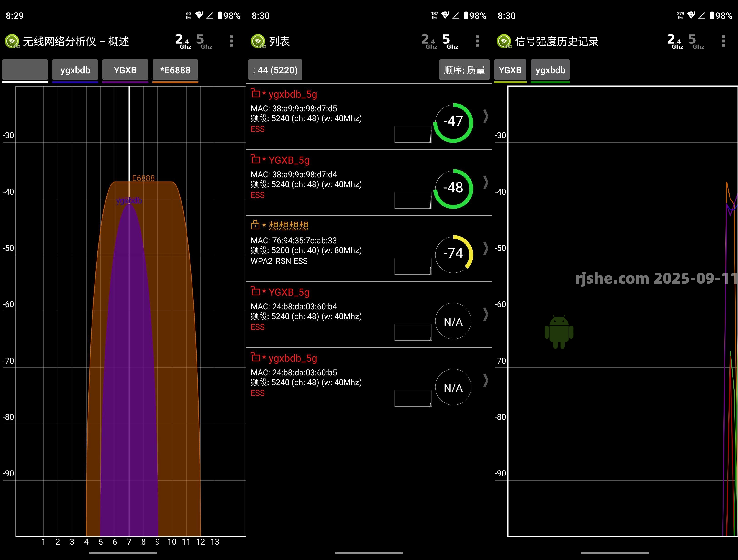
Task: Select the *E6888 network tab
Action: (175, 70)
